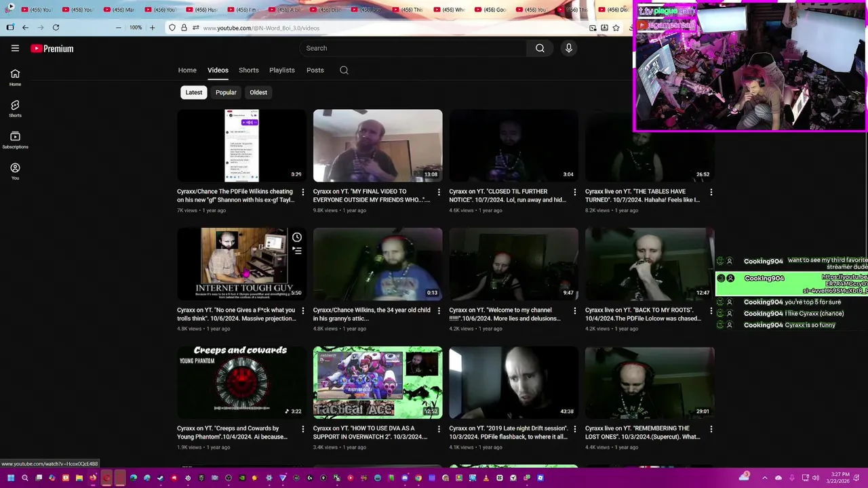Open options for 'Welcome to my channel' video
Image resolution: width=868 pixels, height=488 pixels.
coord(575,311)
